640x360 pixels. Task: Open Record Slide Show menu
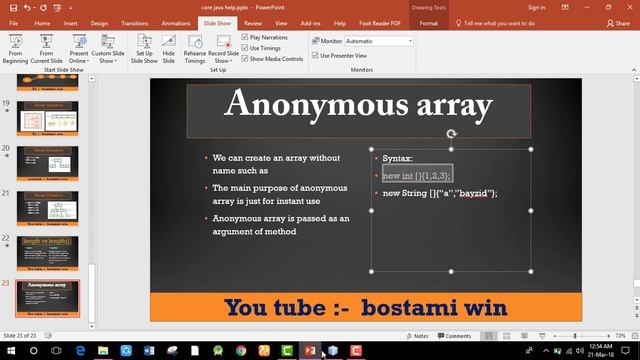tap(223, 49)
